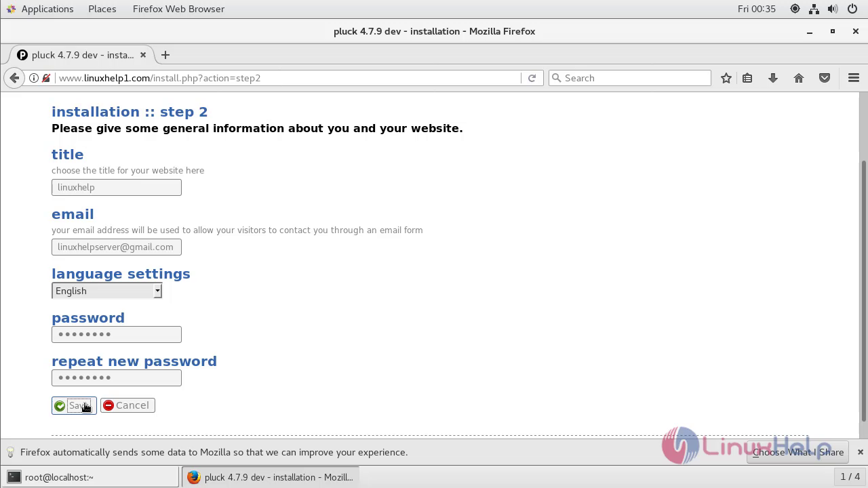Screen dimensions: 868x488
Task: Click search magnifier icon in search box
Action: [557, 78]
